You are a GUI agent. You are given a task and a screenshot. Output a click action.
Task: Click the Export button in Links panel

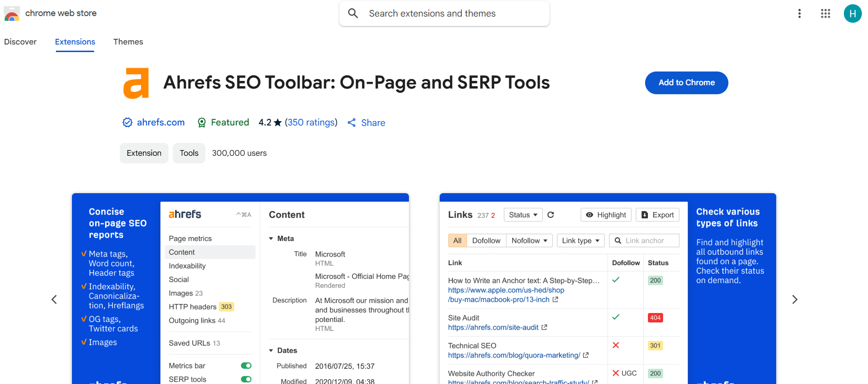point(657,215)
